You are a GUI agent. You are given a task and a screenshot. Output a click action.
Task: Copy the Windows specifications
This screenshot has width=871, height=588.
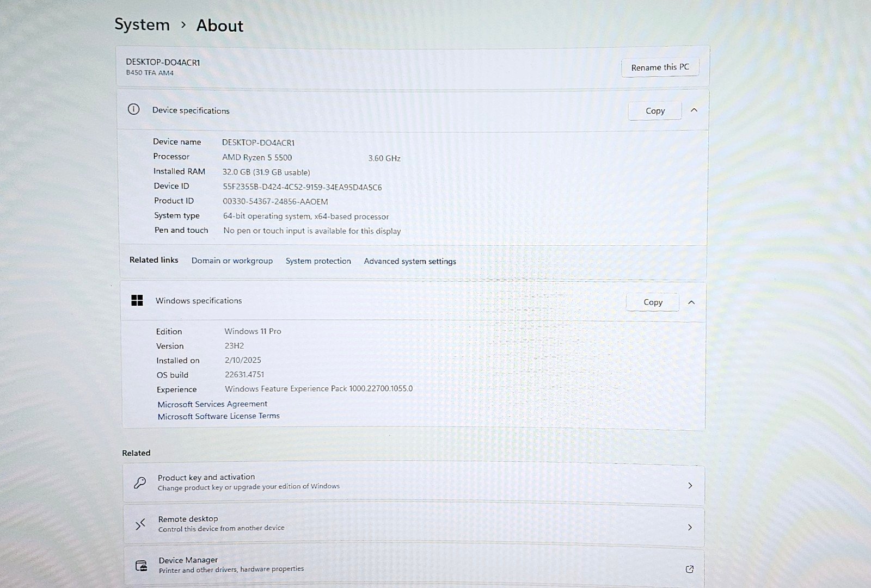(x=653, y=302)
